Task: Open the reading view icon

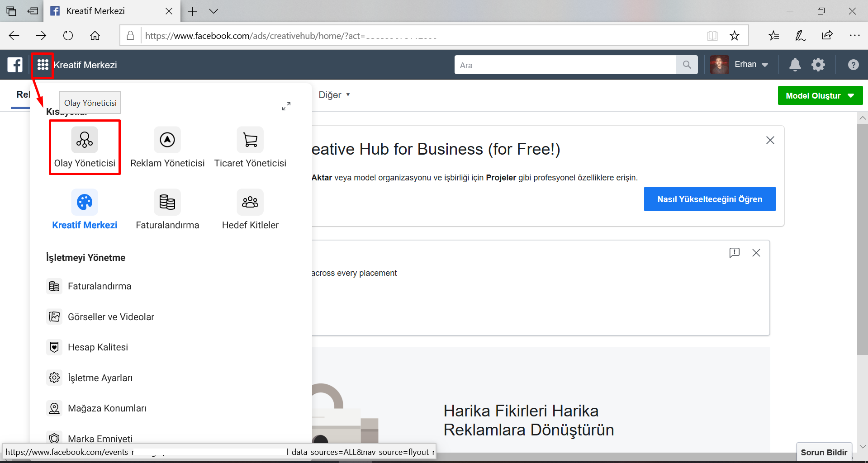Action: pos(712,36)
